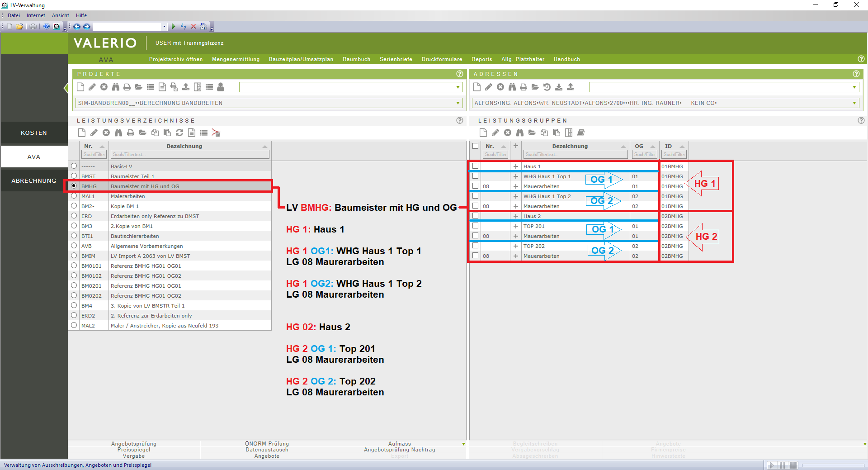868x470 pixels.
Task: Click the history icon in Adressen toolbar
Action: pos(547,87)
